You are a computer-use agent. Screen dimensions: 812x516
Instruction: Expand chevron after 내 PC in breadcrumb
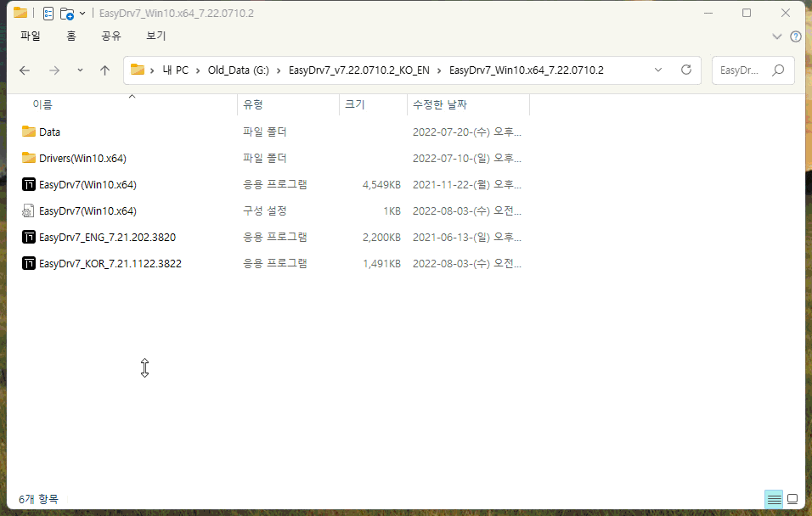click(198, 70)
